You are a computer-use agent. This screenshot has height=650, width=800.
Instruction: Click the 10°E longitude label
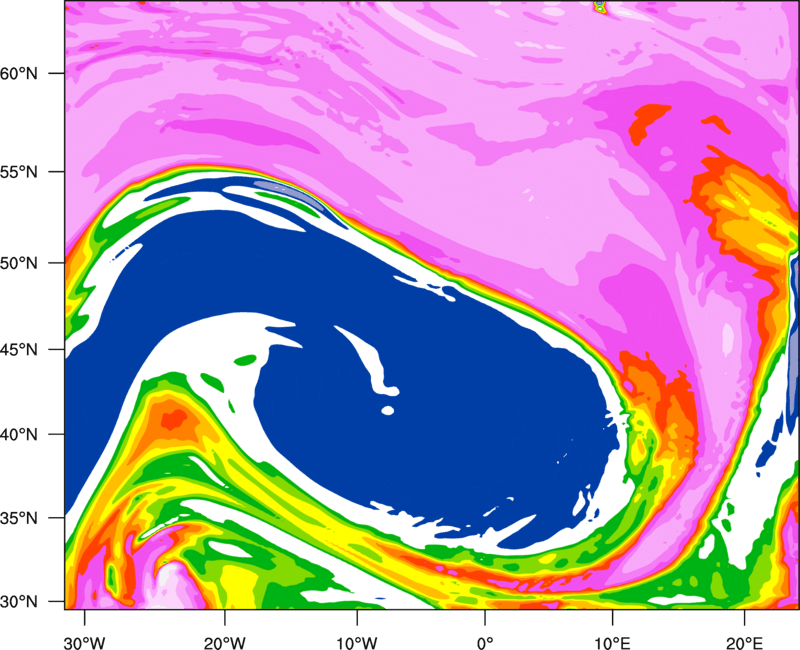coord(612,643)
